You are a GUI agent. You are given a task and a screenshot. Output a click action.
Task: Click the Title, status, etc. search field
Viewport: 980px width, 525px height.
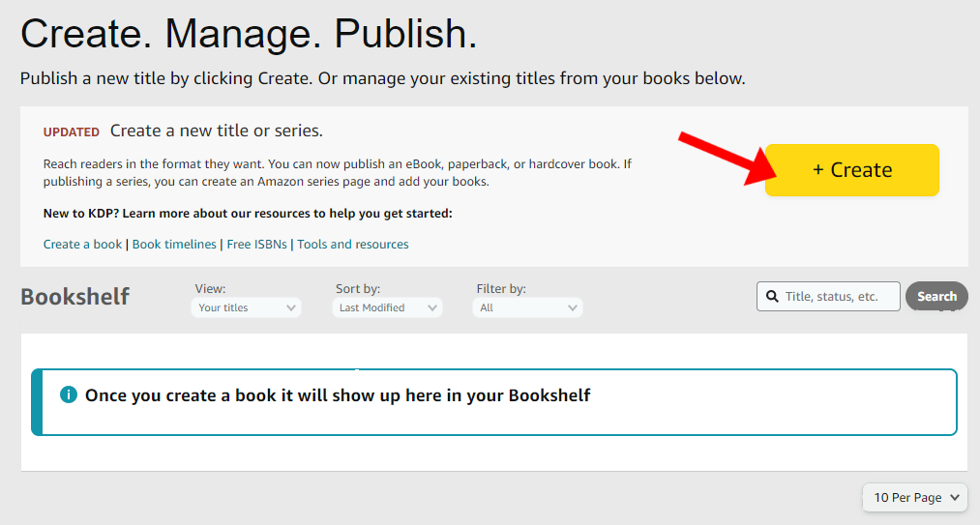(828, 296)
